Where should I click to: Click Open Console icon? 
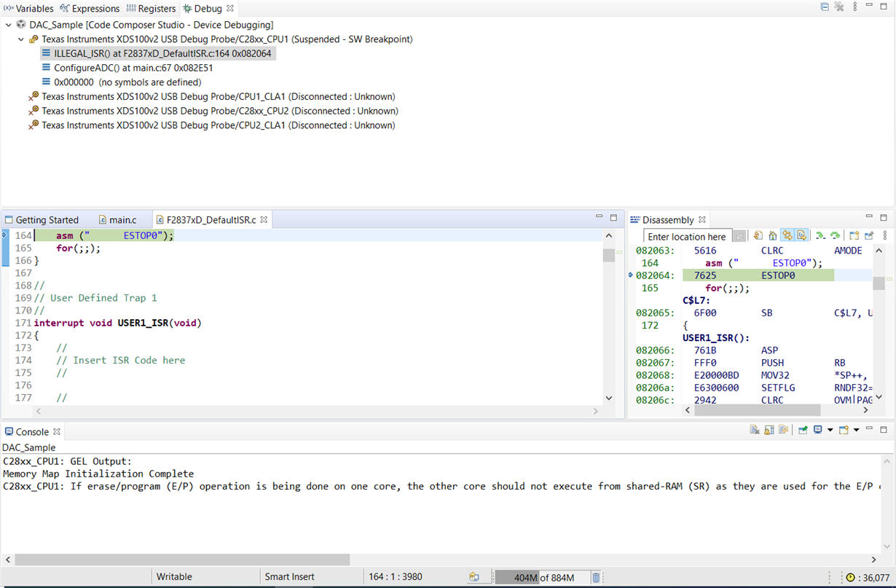(x=844, y=431)
